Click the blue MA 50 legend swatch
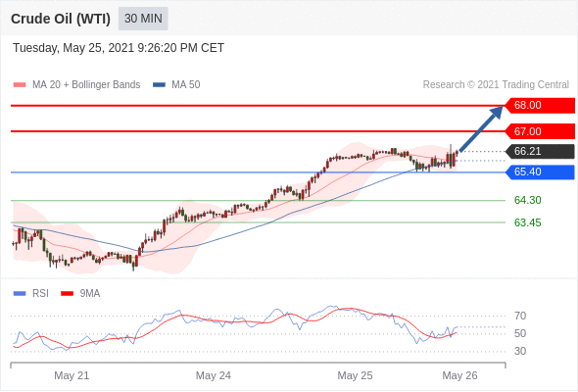This screenshot has width=578, height=392. 159,85
